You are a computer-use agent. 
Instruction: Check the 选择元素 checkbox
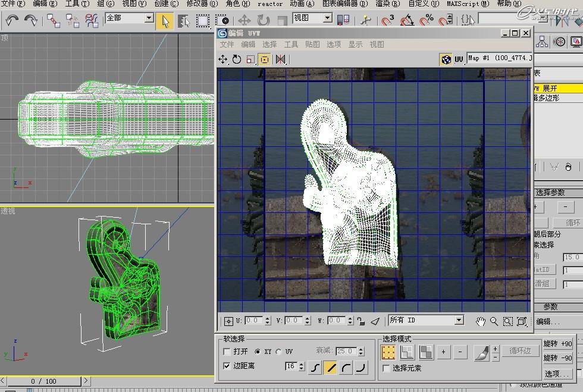tap(386, 368)
